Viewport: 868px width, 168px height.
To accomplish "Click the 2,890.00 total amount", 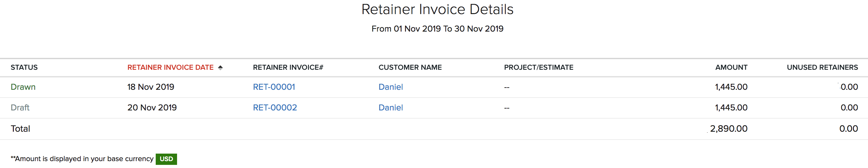I will point(729,129).
